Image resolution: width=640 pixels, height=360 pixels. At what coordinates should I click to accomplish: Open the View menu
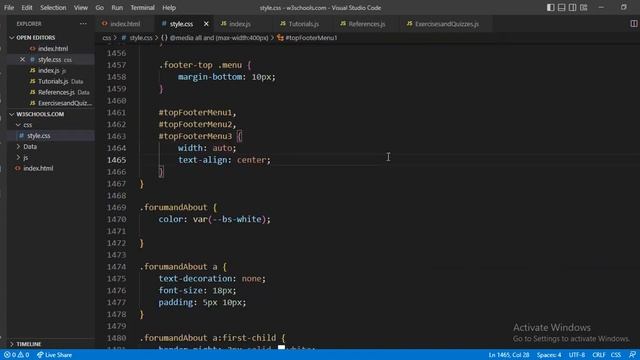pyautogui.click(x=81, y=7)
